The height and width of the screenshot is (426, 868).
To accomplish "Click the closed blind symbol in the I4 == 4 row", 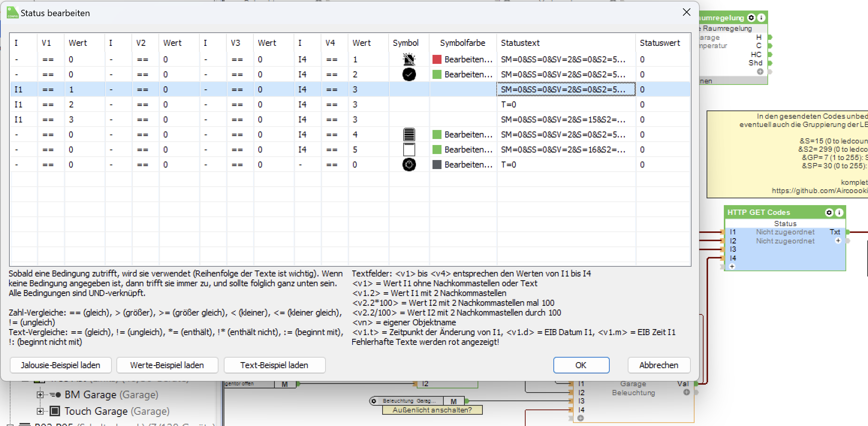I will pos(409,134).
